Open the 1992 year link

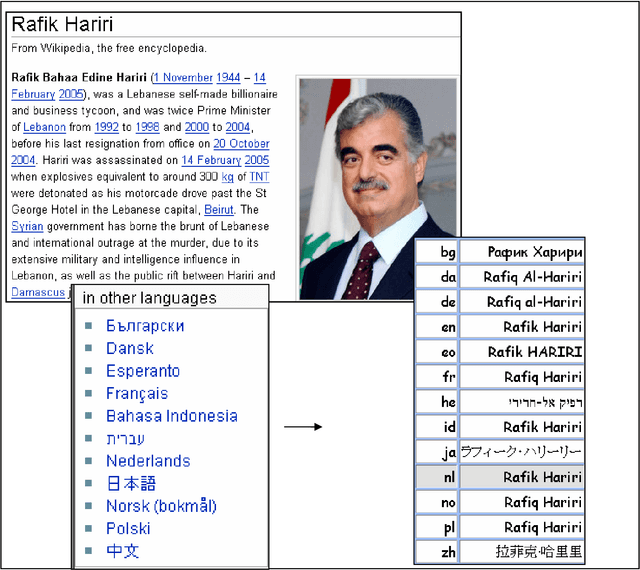coord(107,127)
